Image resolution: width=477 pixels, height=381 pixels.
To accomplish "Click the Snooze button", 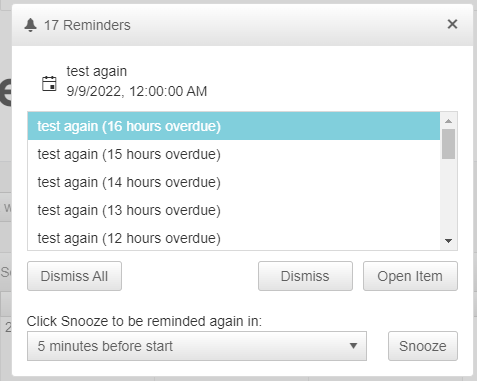I will click(x=423, y=346).
